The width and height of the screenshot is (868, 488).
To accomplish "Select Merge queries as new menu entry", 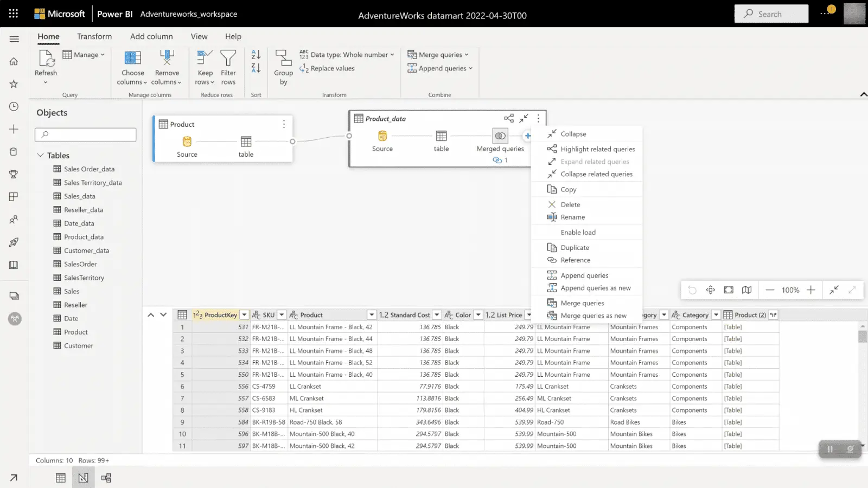I will click(593, 316).
